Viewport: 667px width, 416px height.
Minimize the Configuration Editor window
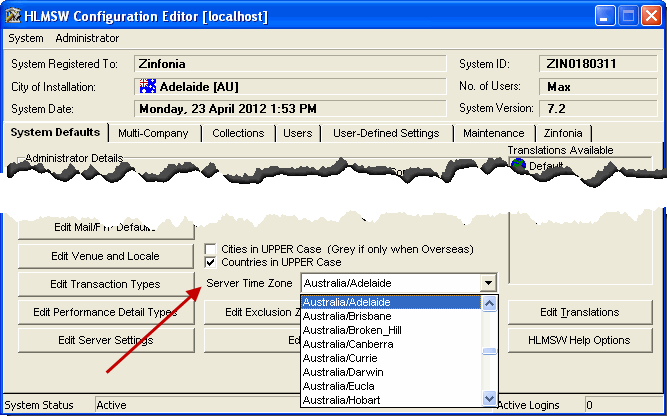604,17
